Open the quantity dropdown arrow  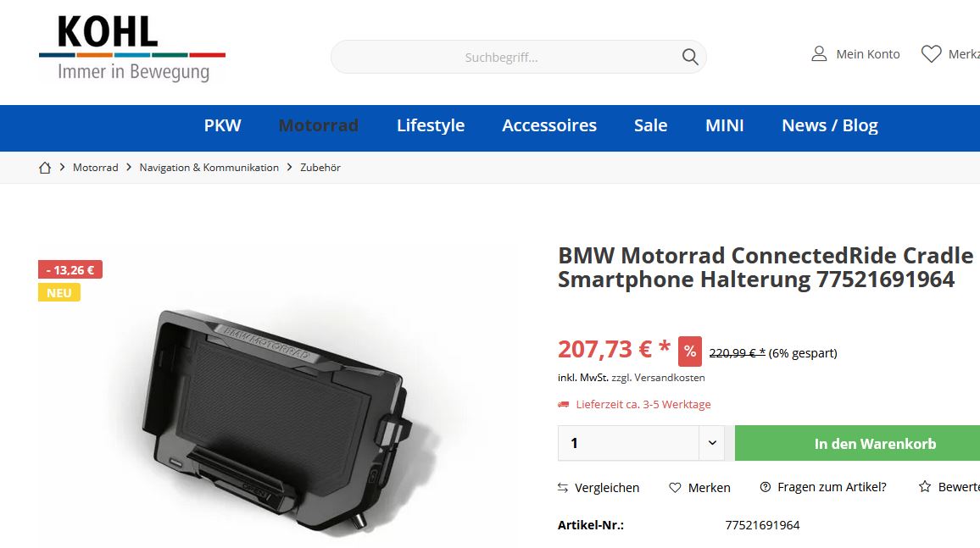[x=712, y=443]
